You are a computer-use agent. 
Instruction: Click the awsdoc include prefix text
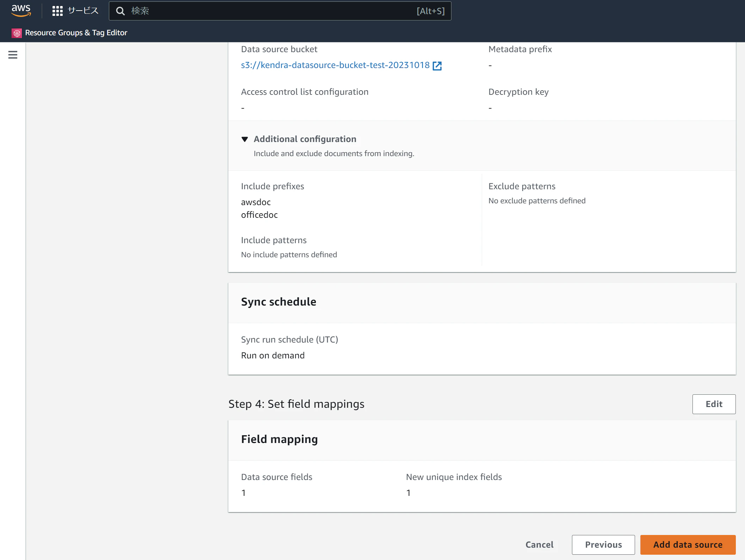coord(256,202)
